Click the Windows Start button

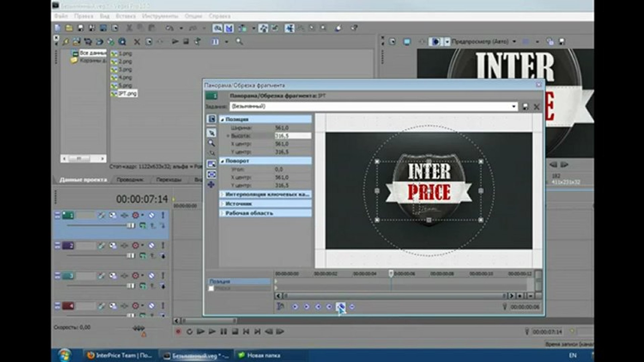pyautogui.click(x=64, y=355)
